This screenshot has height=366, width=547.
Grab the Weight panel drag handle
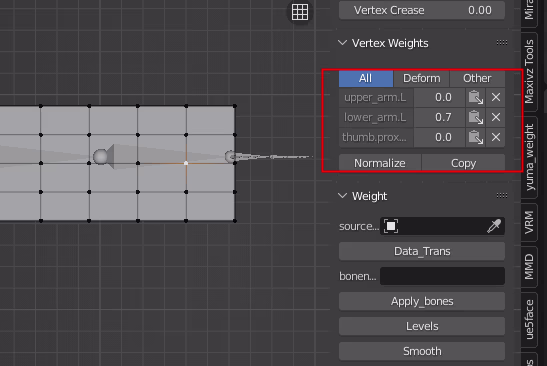coord(502,196)
